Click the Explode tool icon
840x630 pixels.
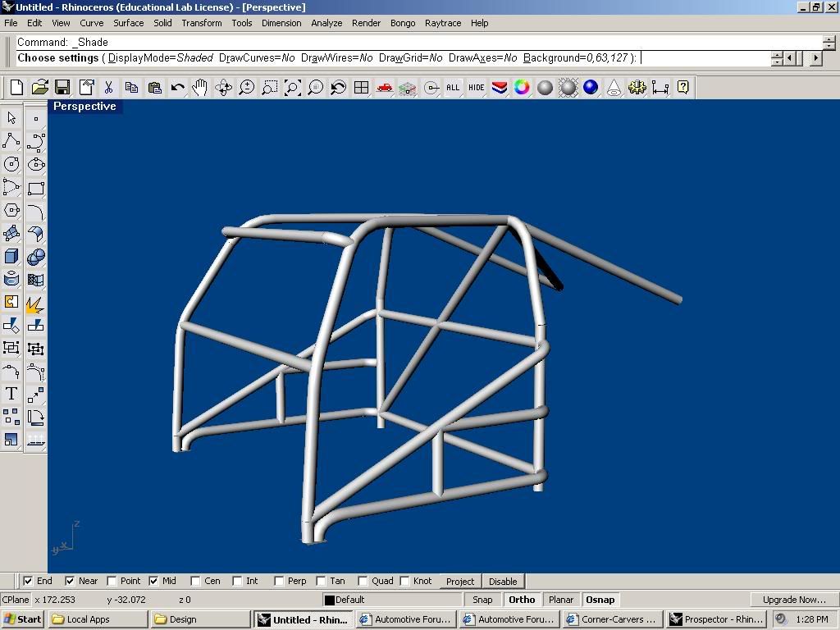coord(34,305)
